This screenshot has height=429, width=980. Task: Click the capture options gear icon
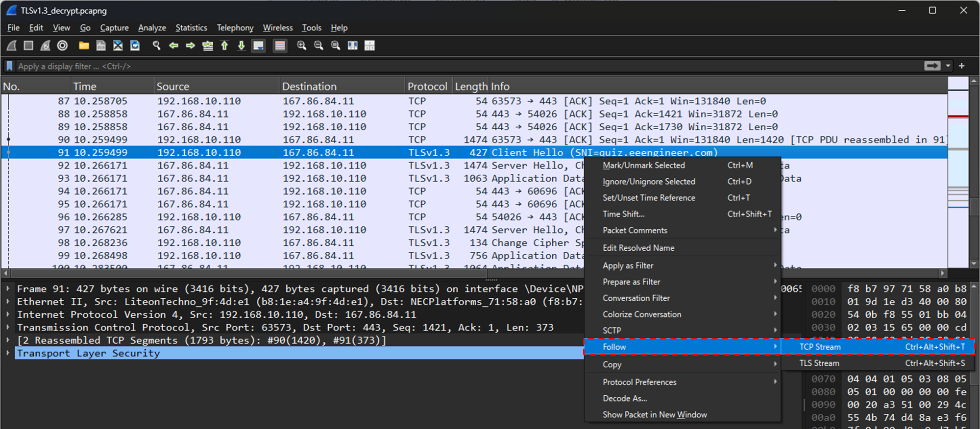(62, 46)
